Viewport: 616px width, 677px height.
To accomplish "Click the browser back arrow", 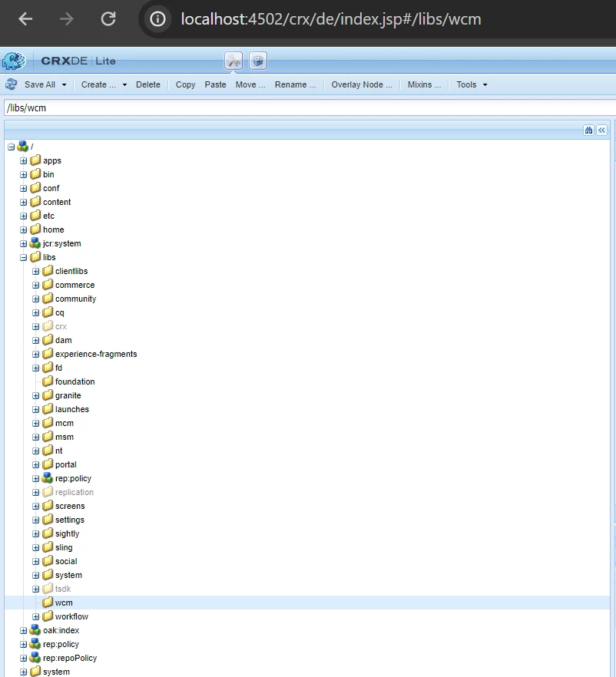I will pyautogui.click(x=25, y=19).
